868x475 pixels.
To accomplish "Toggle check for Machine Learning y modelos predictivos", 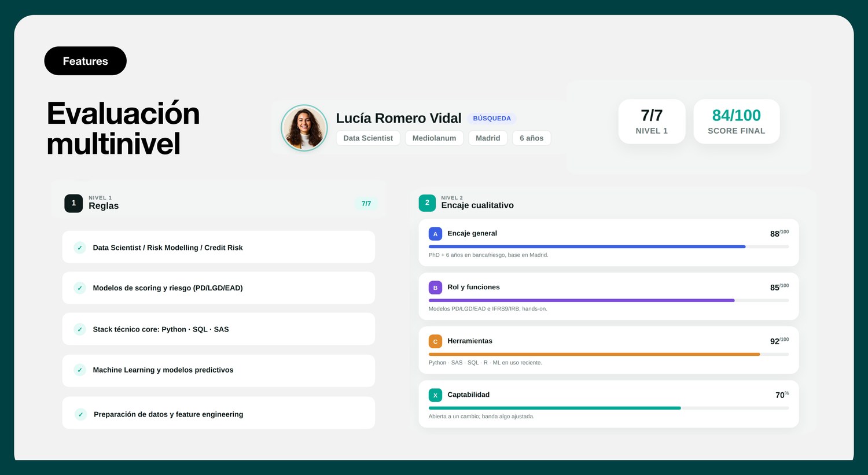I will click(x=80, y=370).
